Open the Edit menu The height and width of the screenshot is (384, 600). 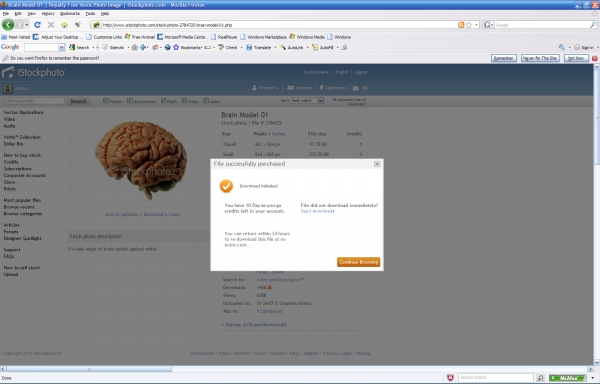[18, 13]
